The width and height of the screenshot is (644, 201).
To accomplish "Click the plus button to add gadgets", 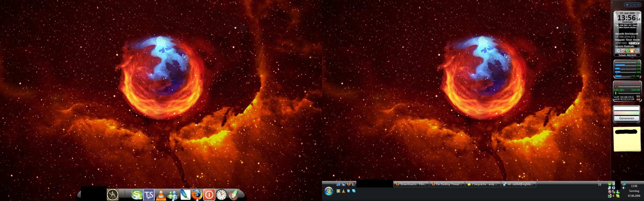I will tap(627, 5).
